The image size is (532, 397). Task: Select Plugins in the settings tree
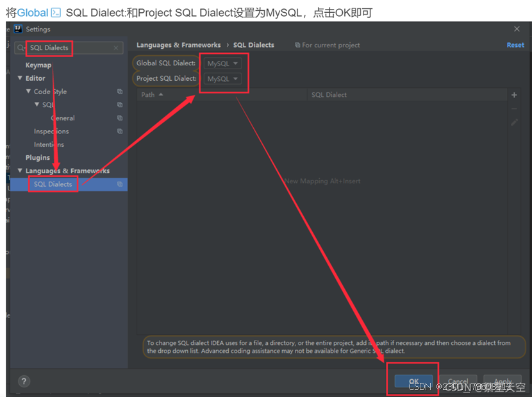pyautogui.click(x=37, y=157)
